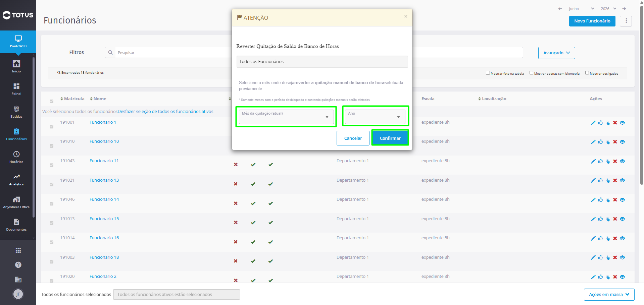Open the 2026 year selector

[608, 9]
